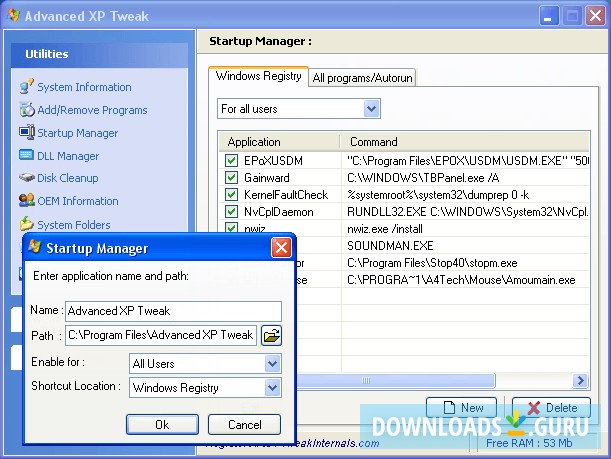Open Disk Cleanup utility
This screenshot has width=611, height=459.
click(67, 178)
